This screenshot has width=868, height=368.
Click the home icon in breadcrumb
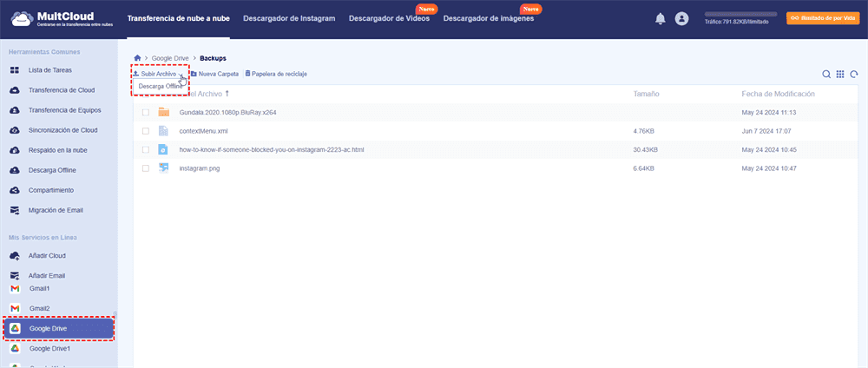click(x=137, y=57)
